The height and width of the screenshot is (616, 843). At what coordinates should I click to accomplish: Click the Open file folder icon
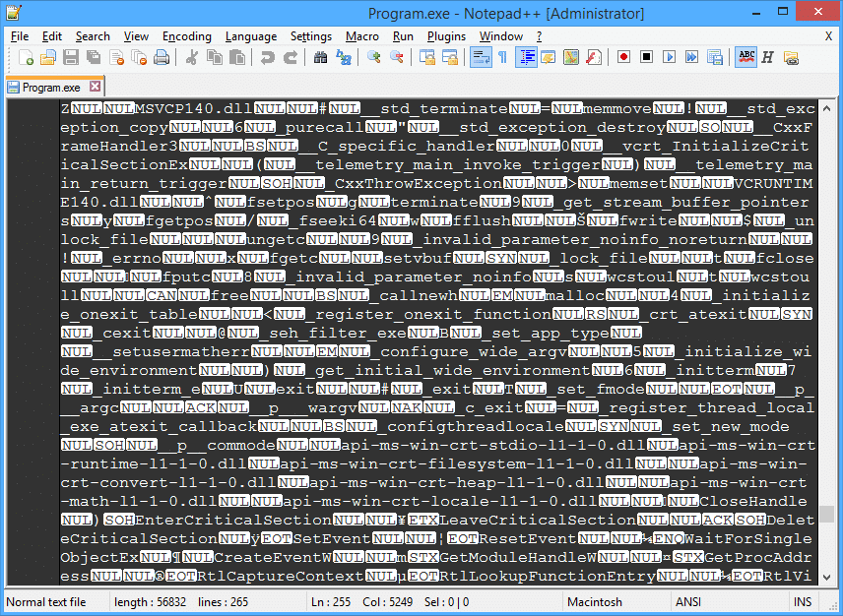(48, 57)
